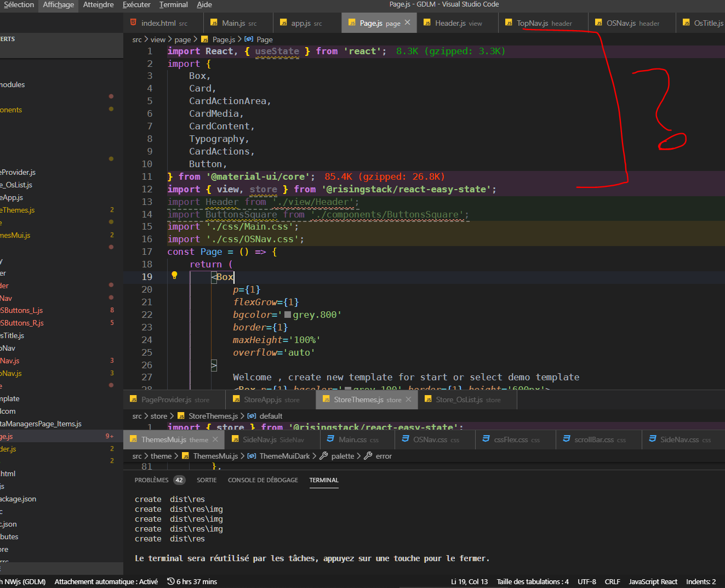
Task: Click the problems count badge 42
Action: point(179,480)
